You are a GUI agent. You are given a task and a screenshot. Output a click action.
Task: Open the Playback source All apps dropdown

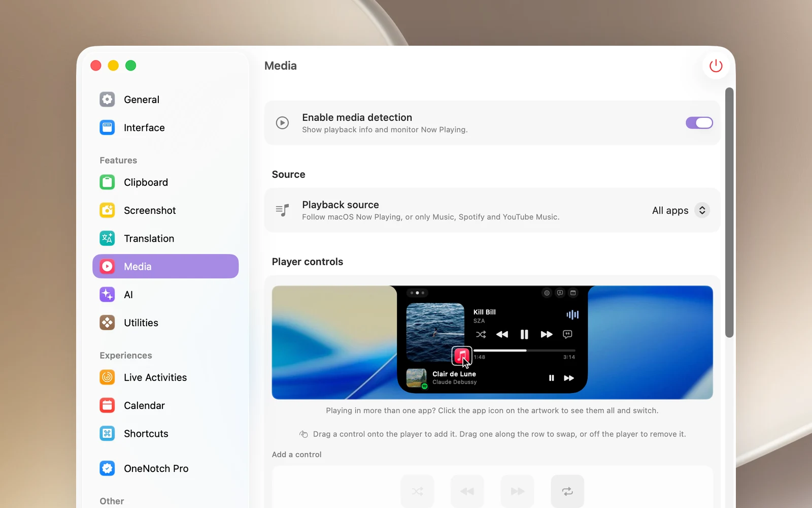coord(680,210)
